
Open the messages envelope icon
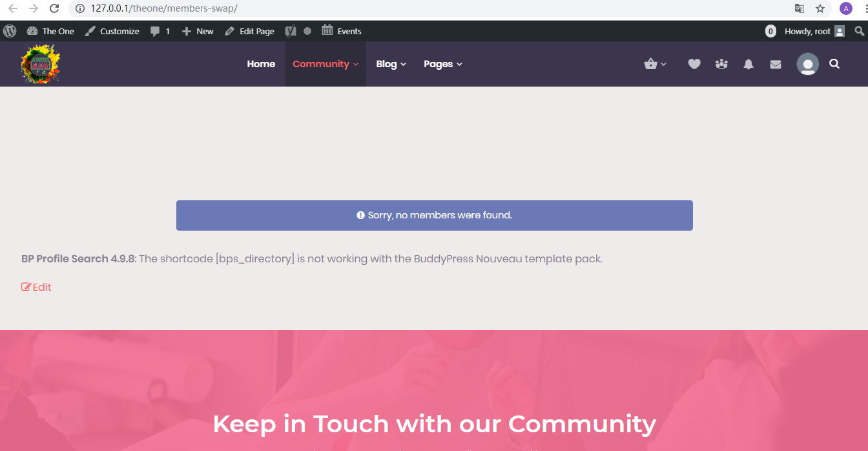pyautogui.click(x=776, y=64)
